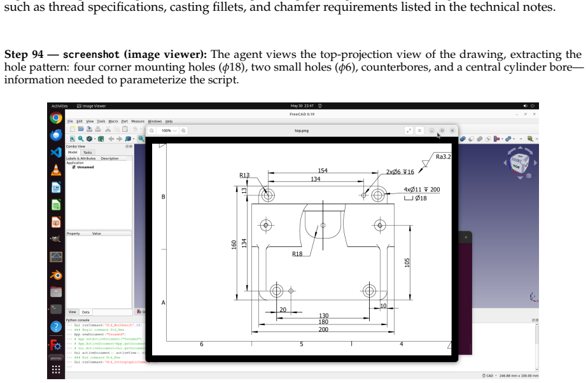Switch to the Model tab in Combo View
Viewport: 588px width, 383px height.
pos(73,153)
